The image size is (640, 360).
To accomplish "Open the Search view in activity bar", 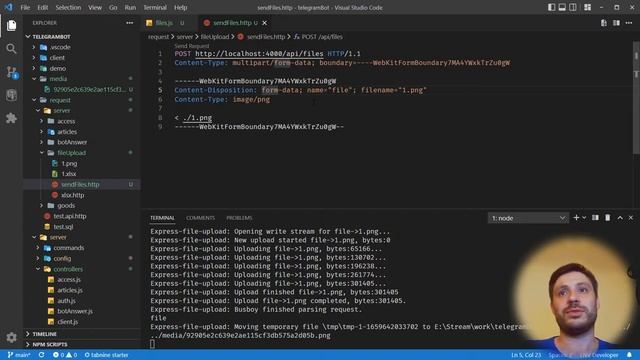I will pyautogui.click(x=11, y=49).
